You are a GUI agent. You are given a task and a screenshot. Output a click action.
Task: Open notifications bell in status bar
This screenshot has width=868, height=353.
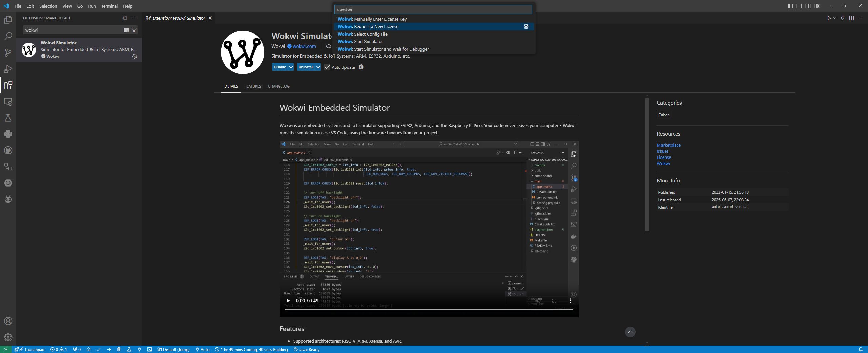pyautogui.click(x=861, y=349)
